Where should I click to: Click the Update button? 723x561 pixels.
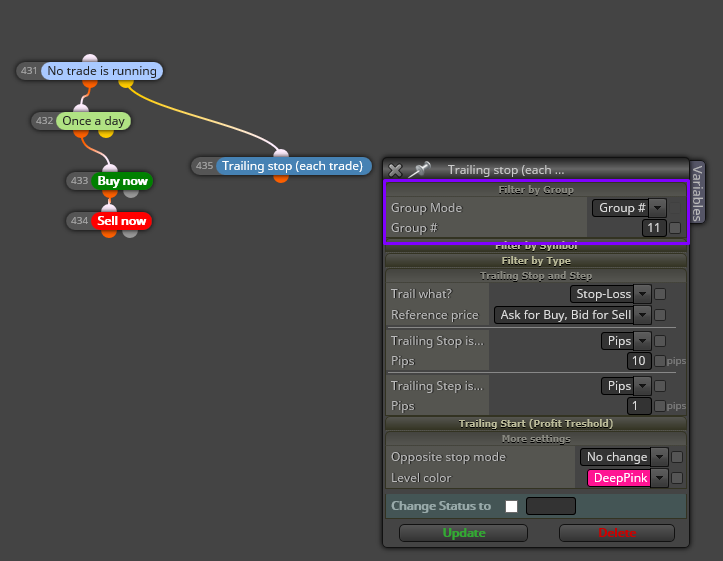[463, 533]
